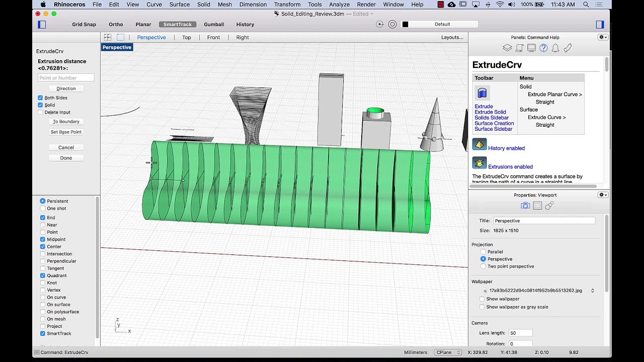
Task: Toggle the Gumball button
Action: (x=214, y=24)
